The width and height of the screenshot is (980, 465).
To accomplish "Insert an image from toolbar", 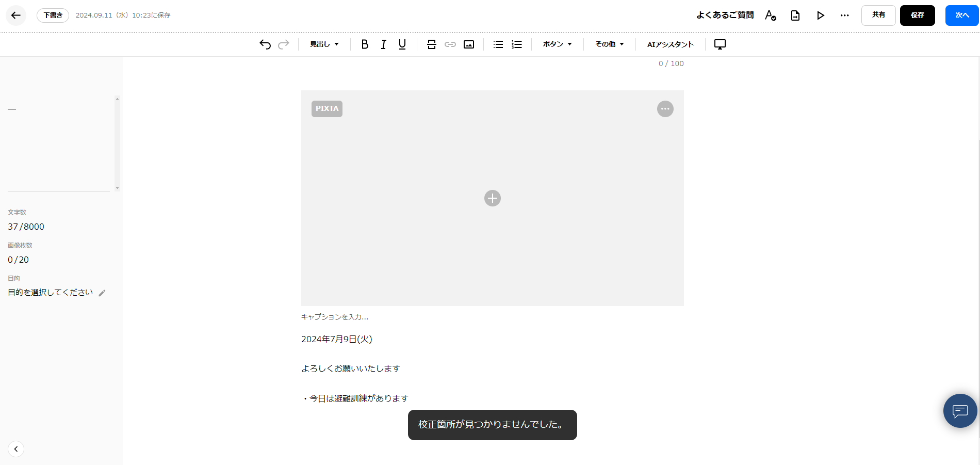I will tap(469, 44).
